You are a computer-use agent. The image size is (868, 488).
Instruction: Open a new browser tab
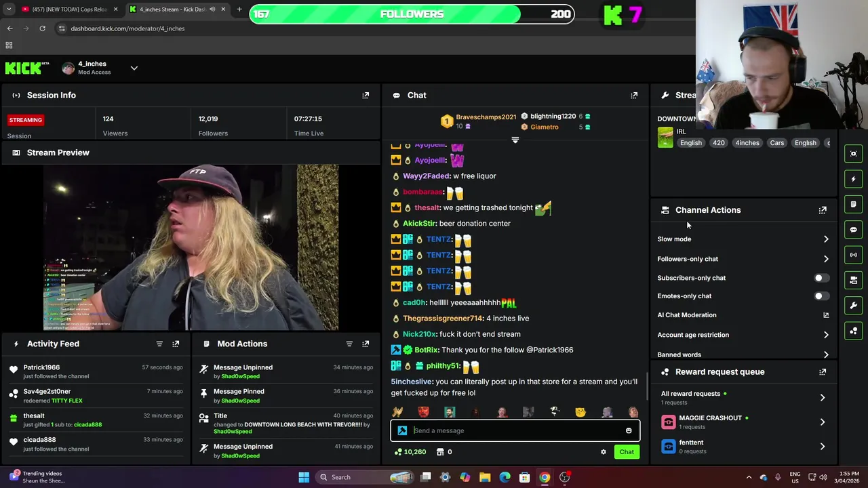point(239,9)
